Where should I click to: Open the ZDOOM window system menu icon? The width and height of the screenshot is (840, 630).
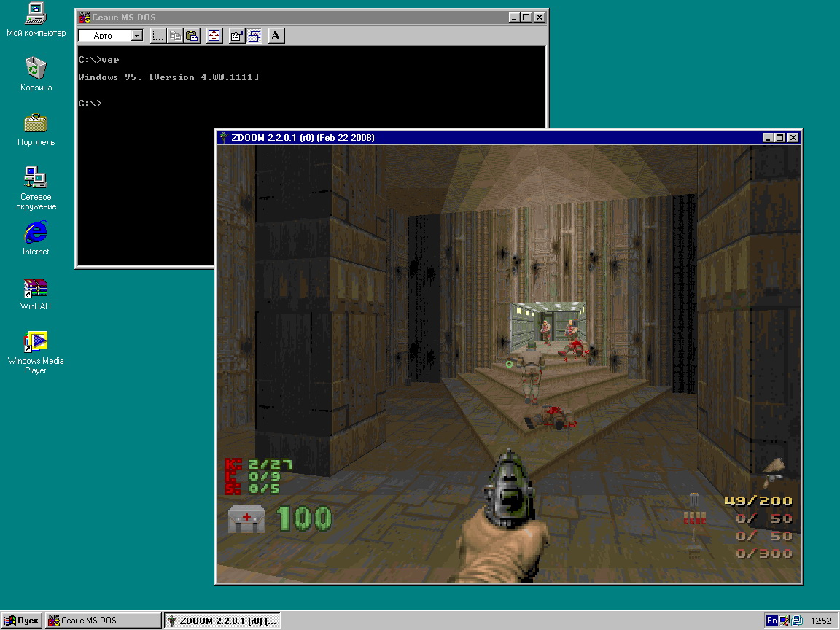tap(225, 137)
